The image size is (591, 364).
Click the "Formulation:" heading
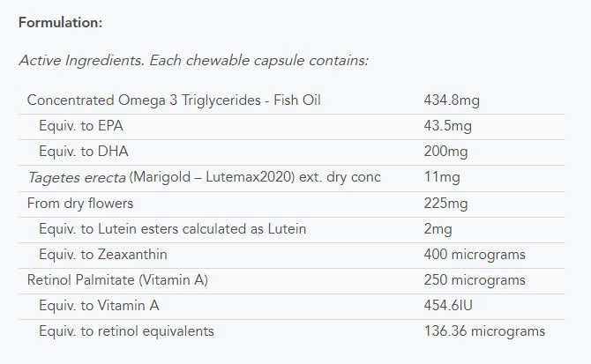point(58,21)
